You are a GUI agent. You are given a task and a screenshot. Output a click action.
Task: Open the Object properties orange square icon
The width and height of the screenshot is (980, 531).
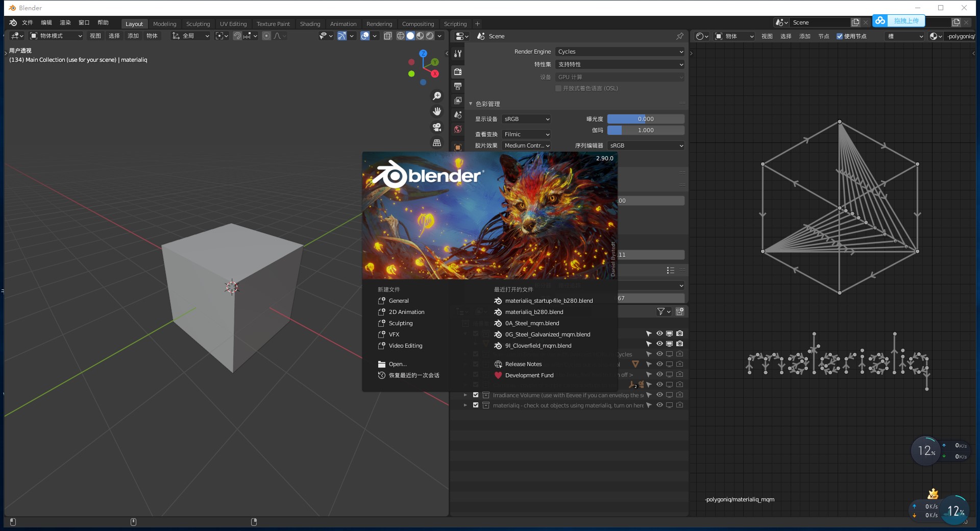pyautogui.click(x=458, y=147)
